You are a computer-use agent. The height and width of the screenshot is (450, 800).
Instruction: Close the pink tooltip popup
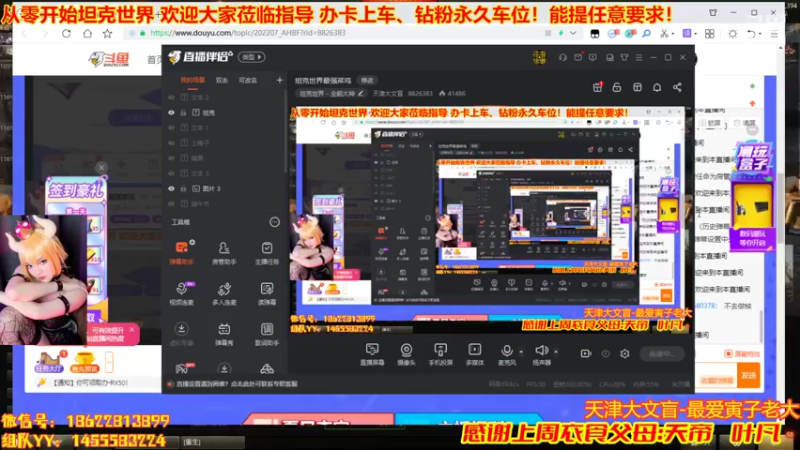tap(132, 330)
